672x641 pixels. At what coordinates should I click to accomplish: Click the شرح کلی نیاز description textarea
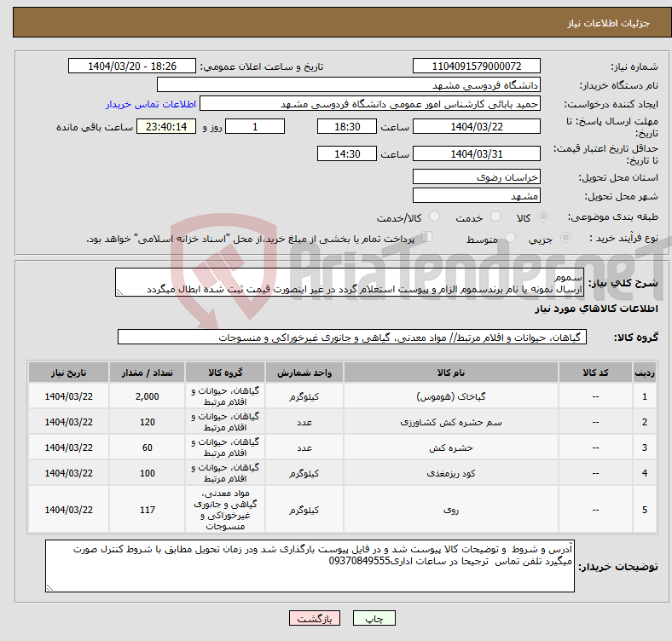(x=350, y=282)
